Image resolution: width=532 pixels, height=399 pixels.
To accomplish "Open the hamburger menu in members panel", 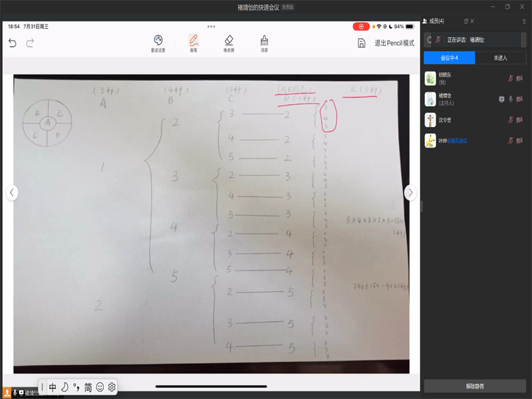I will [x=523, y=21].
